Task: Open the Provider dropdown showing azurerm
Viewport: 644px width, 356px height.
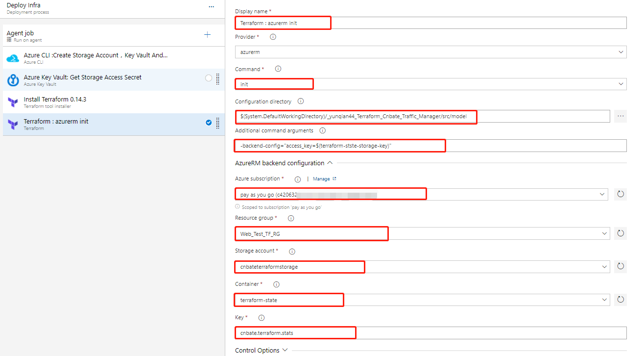Action: click(431, 51)
